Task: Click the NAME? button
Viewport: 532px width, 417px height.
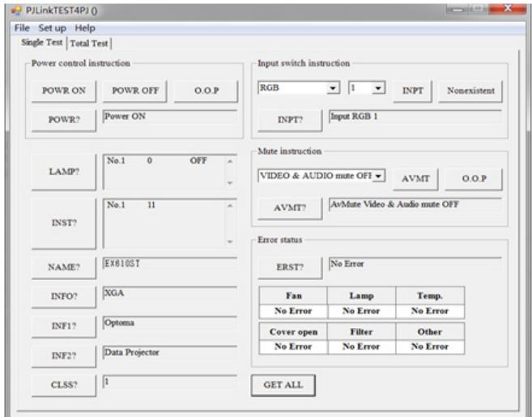Action: (x=64, y=267)
